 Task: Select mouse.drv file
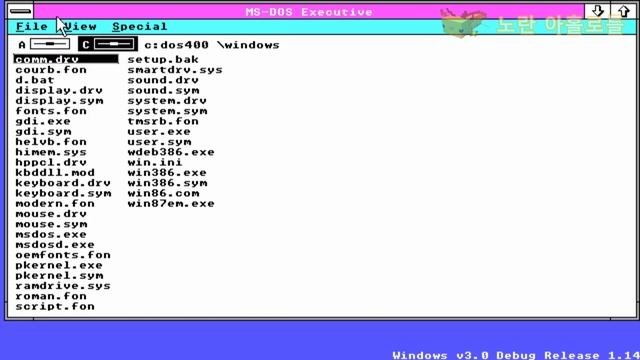pyautogui.click(x=51, y=214)
